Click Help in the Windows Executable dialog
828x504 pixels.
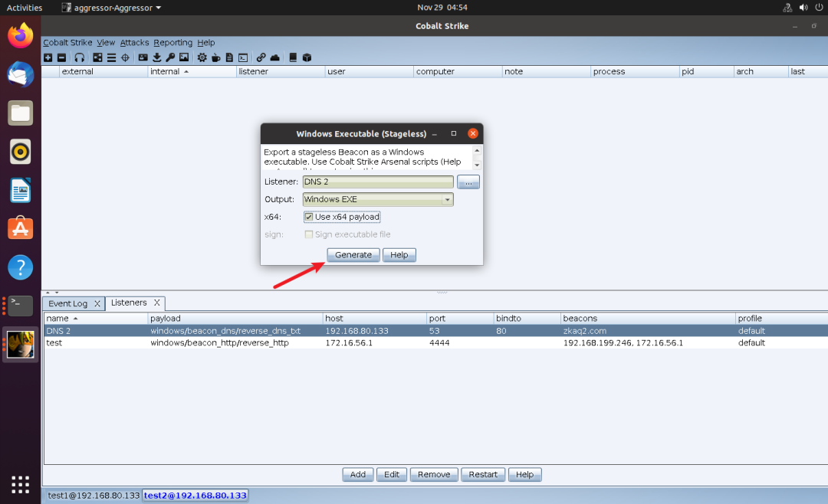tap(399, 255)
